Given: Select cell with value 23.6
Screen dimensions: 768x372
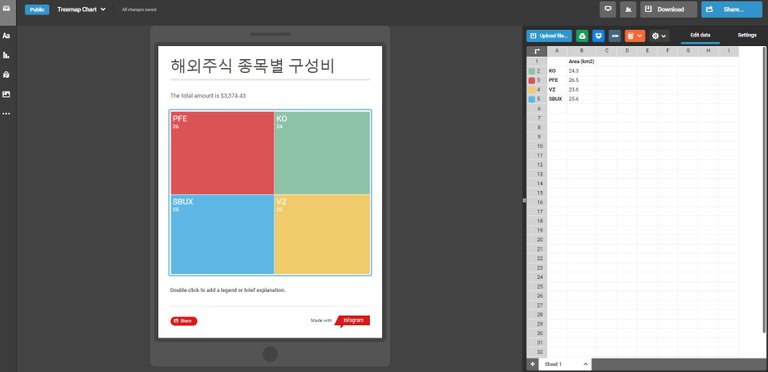Looking at the screenshot, I should click(x=581, y=90).
